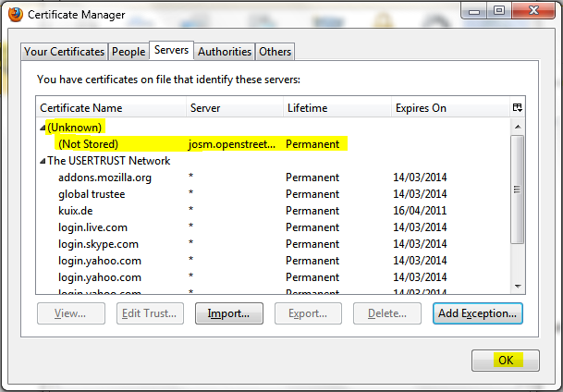Sort by the Expires On column header
The width and height of the screenshot is (563, 392).
click(448, 108)
